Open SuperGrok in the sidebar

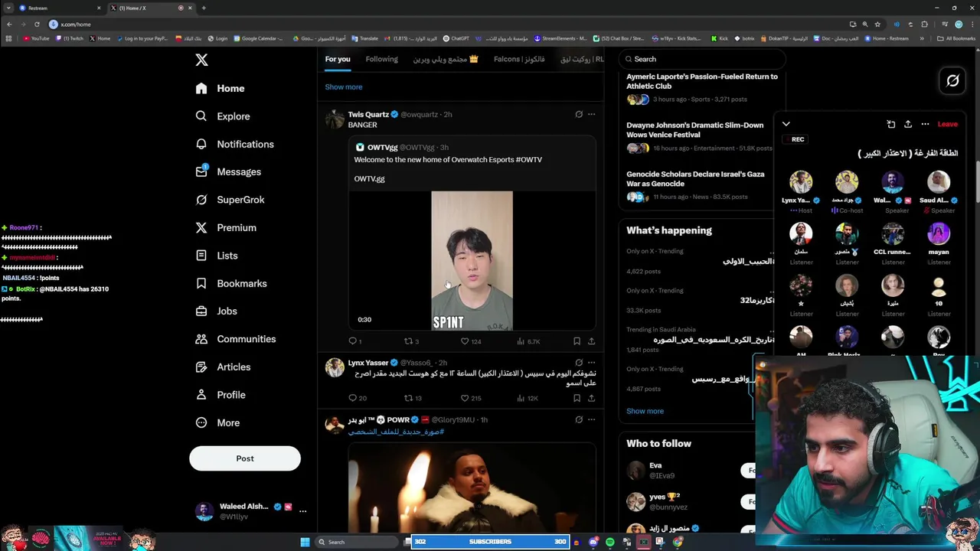[230, 200]
